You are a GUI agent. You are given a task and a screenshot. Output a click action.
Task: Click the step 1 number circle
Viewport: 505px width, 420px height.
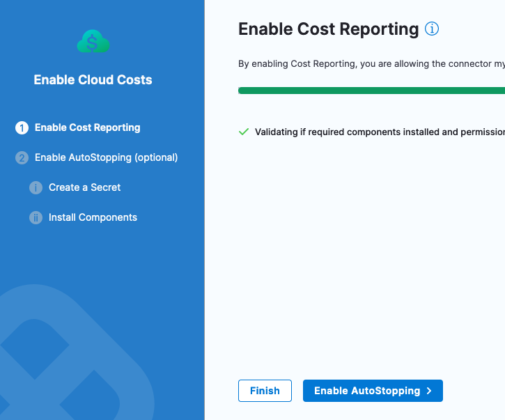coord(22,128)
